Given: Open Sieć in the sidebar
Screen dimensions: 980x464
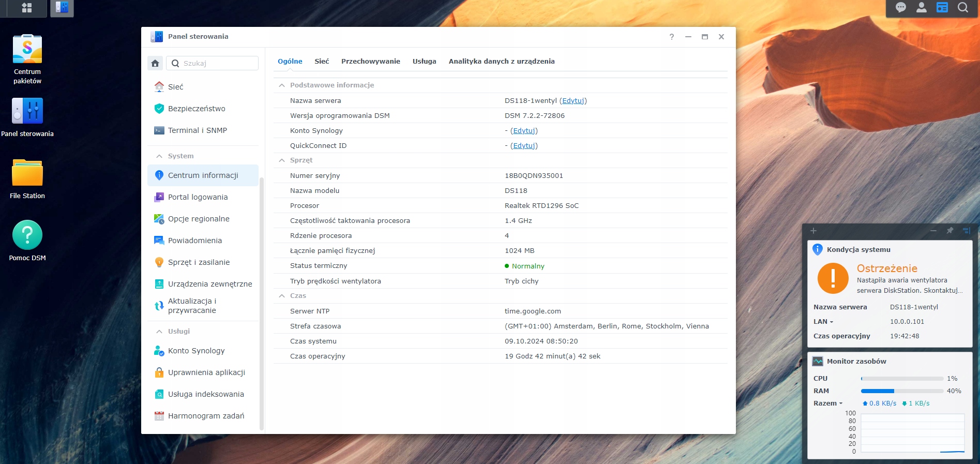Looking at the screenshot, I should [203, 87].
